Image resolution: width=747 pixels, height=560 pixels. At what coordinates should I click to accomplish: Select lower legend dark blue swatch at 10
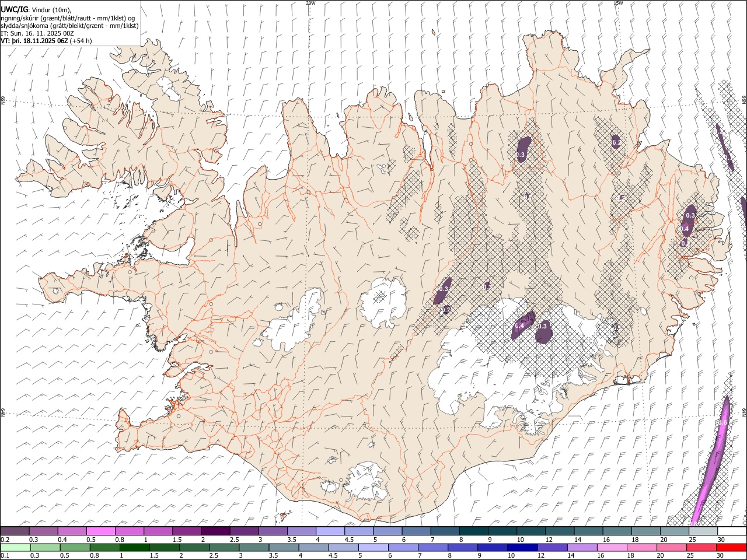[x=522, y=548]
